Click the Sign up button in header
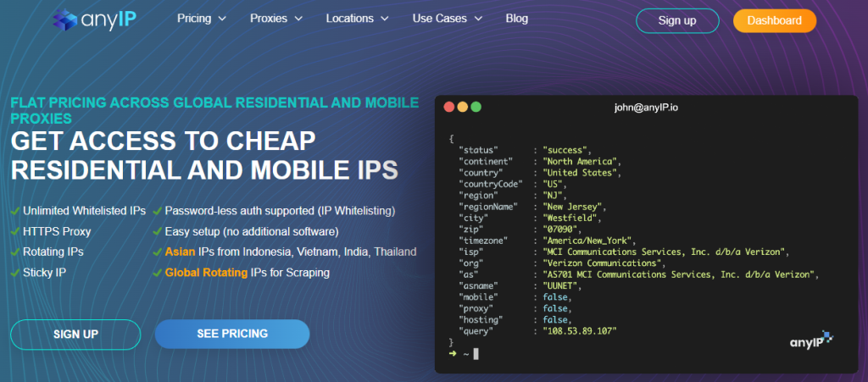Image resolution: width=868 pixels, height=382 pixels. pyautogui.click(x=677, y=21)
